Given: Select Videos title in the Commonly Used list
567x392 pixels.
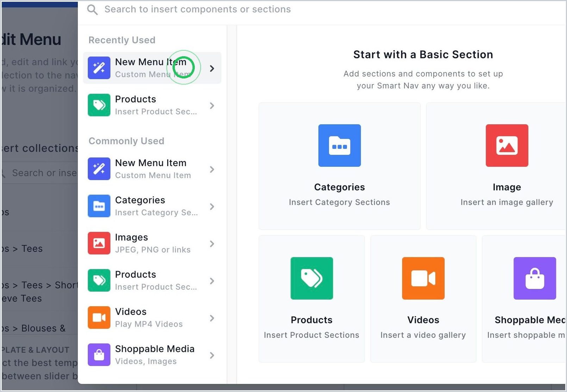Looking at the screenshot, I should click(x=131, y=312).
